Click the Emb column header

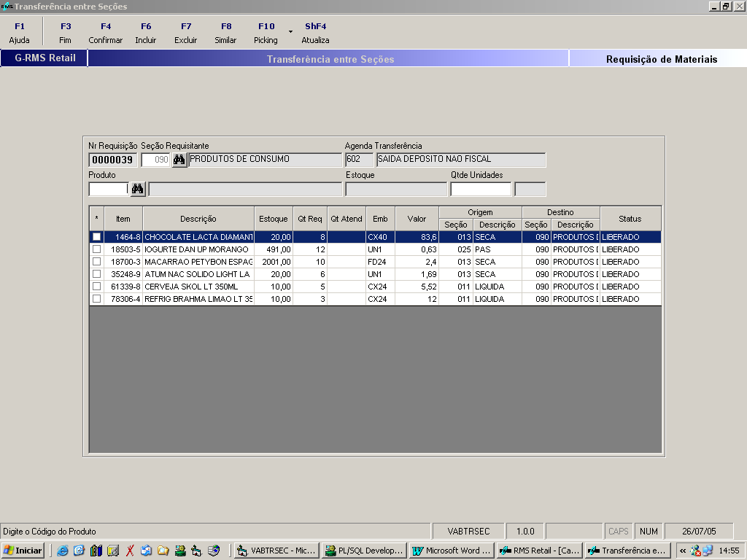coord(380,219)
